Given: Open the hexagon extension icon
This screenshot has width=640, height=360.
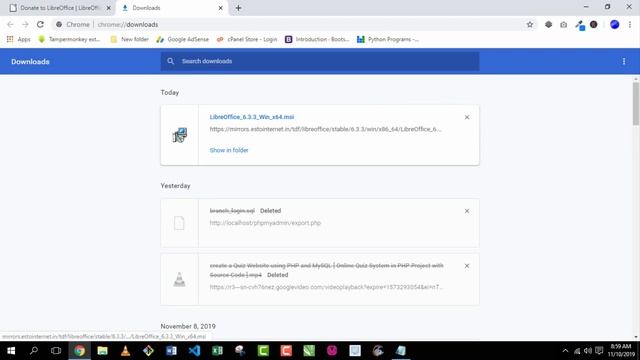Looking at the screenshot, I should click(x=548, y=24).
